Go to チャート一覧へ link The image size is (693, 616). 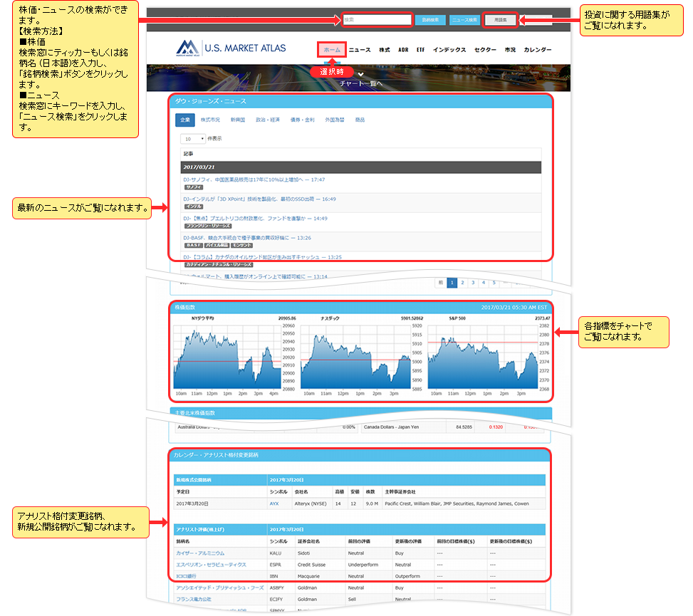tap(360, 83)
